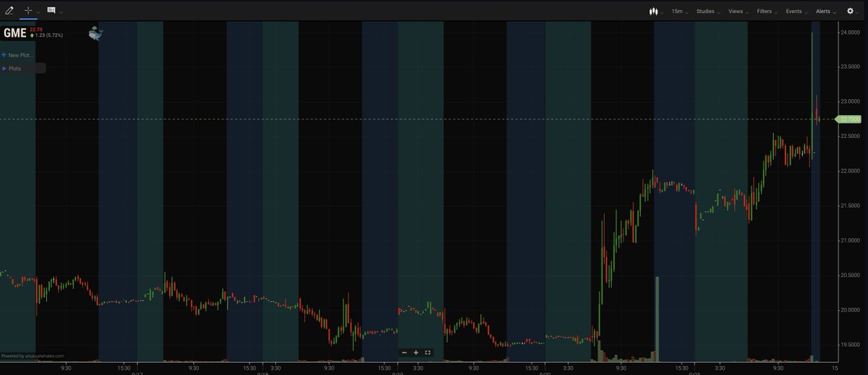Toggle fullscreen chart view

pos(427,353)
